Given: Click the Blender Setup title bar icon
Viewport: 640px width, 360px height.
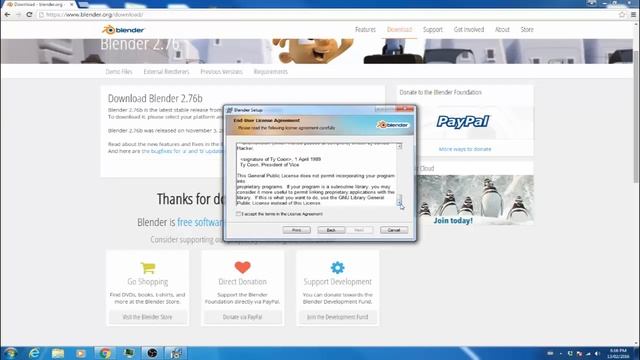Looking at the screenshot, I should point(229,110).
